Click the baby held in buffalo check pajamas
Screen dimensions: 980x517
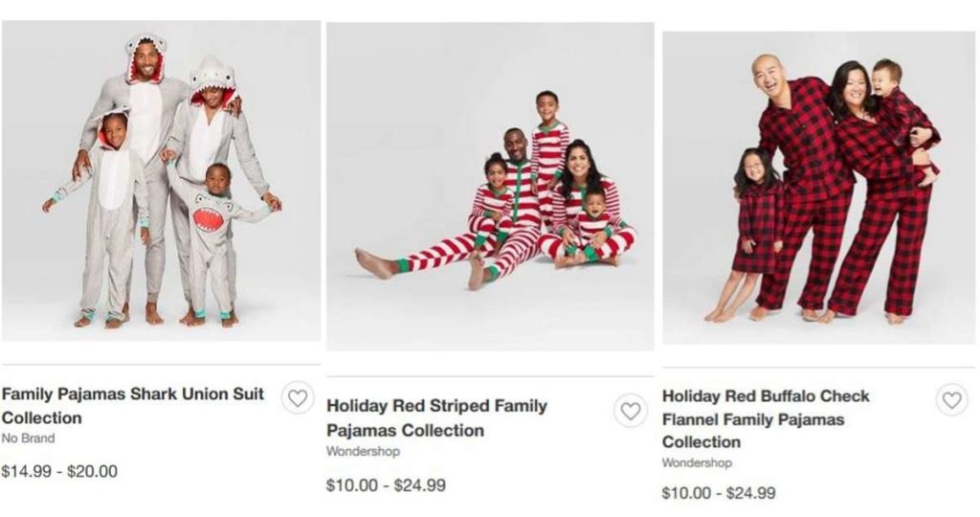click(900, 115)
